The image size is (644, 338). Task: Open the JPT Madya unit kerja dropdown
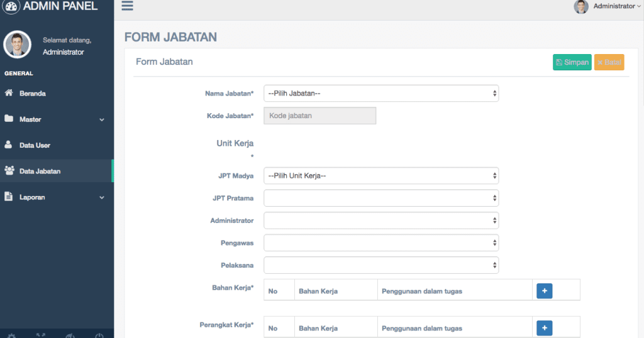coord(381,175)
